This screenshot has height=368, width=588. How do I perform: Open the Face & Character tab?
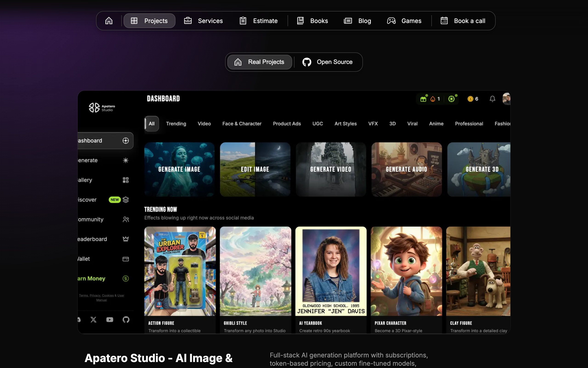(x=242, y=124)
